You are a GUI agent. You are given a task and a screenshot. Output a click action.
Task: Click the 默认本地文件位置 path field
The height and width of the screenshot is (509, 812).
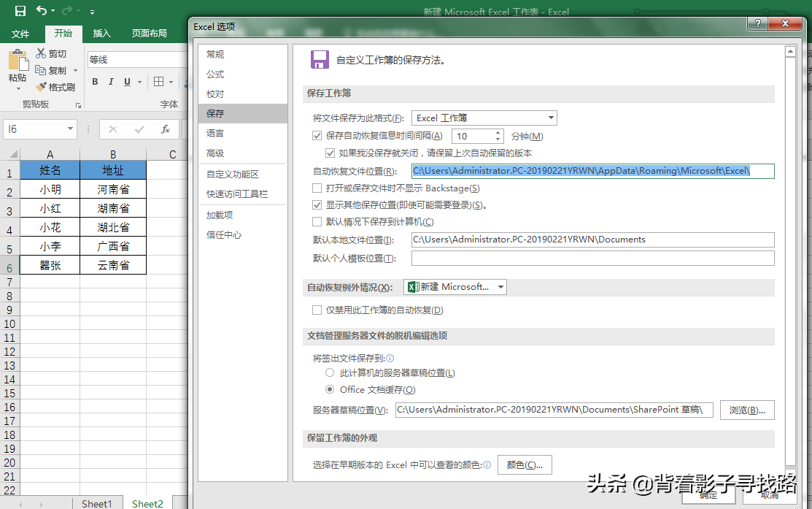(x=593, y=240)
